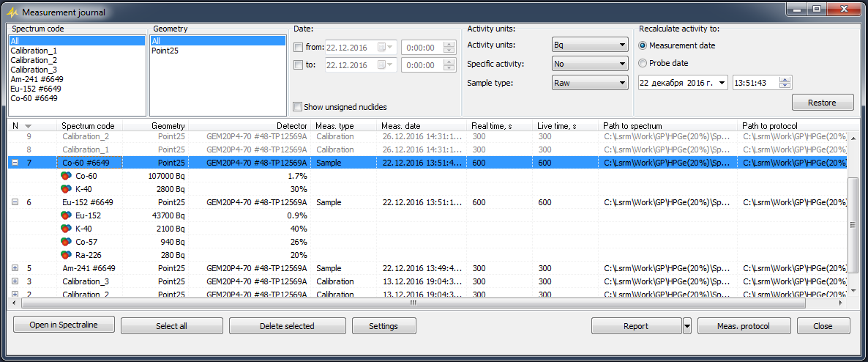The width and height of the screenshot is (868, 362).
Task: Select the Probe date radio button
Action: pyautogui.click(x=644, y=63)
